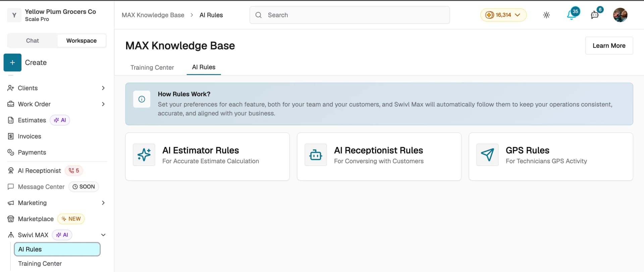Switch to the Workspace tab
The width and height of the screenshot is (644, 272).
82,41
